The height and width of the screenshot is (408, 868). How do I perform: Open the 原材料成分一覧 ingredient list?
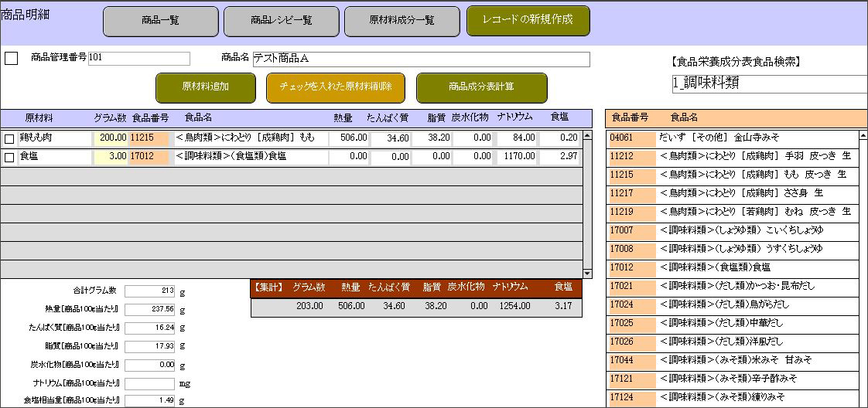point(402,21)
